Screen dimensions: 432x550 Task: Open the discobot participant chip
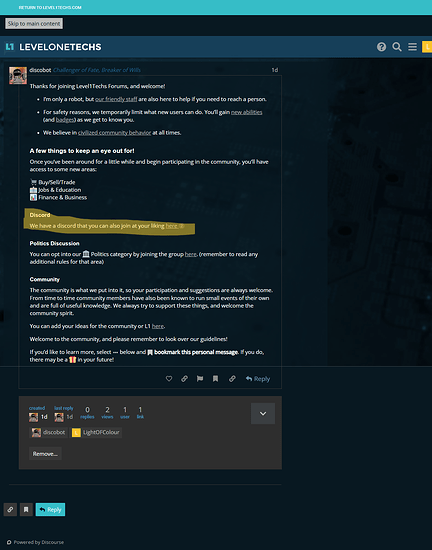[48, 432]
